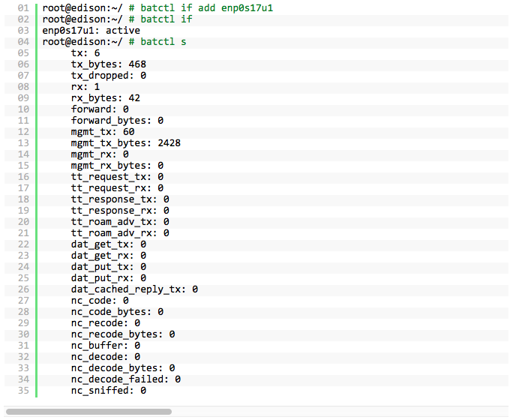Click the 'batctl s' command text

(163, 42)
